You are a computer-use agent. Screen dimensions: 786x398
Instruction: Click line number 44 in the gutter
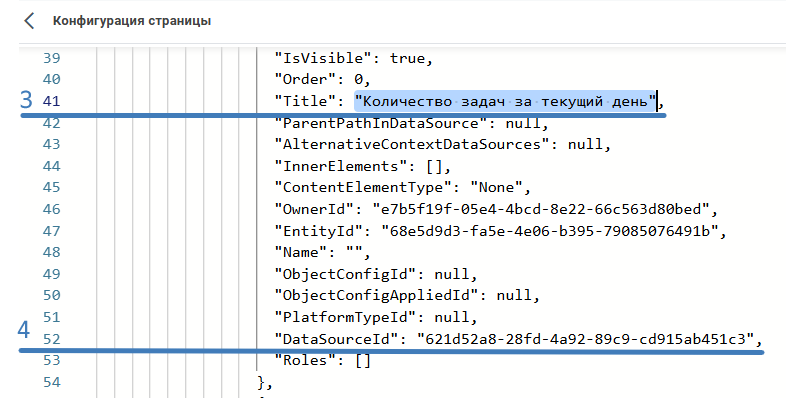[52, 166]
